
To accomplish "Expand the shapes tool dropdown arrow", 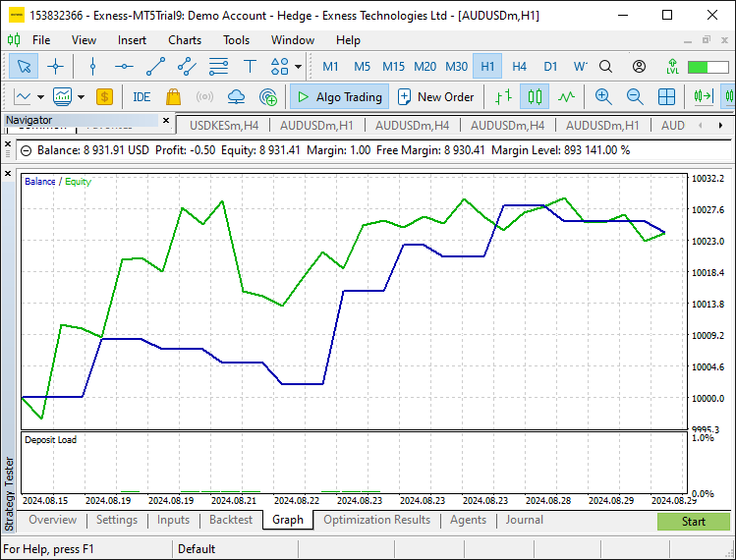I will coord(298,66).
